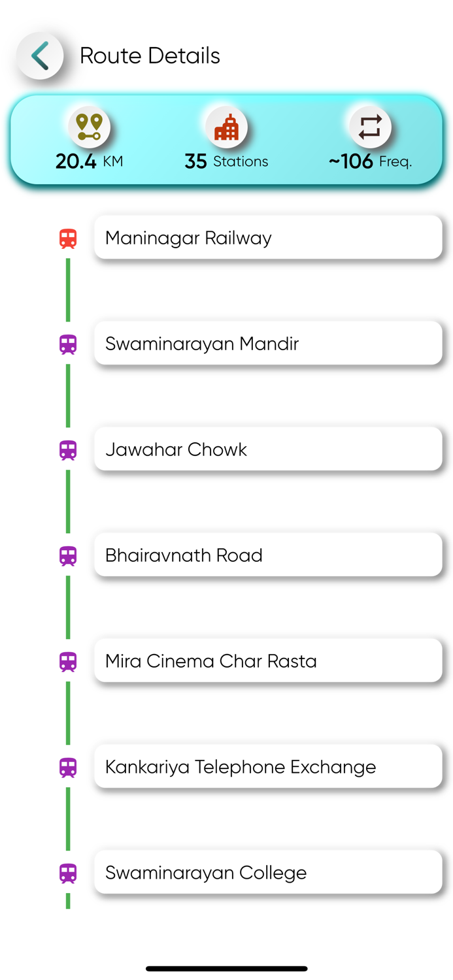Tap the frequency arrows icon
Image resolution: width=453 pixels, height=980 pixels.
370,127
